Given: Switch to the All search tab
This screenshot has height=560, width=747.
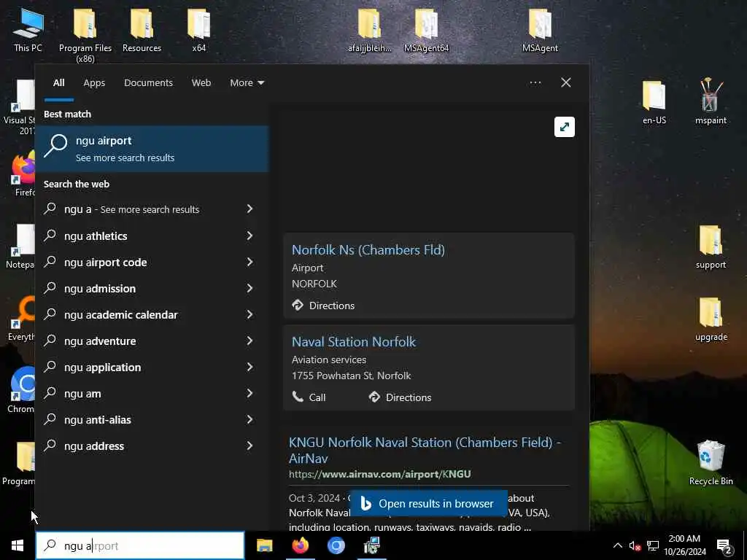Looking at the screenshot, I should [x=58, y=83].
